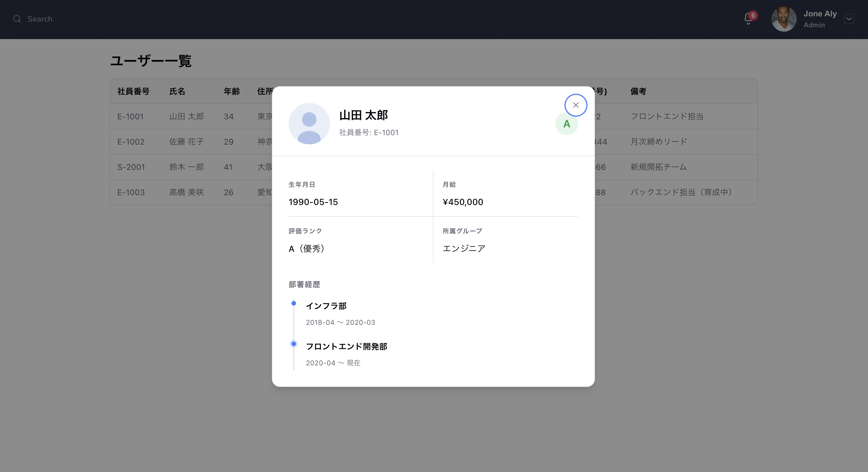This screenshot has height=472, width=868.
Task: Click the timeline dot next to インフラ部
Action: (293, 304)
